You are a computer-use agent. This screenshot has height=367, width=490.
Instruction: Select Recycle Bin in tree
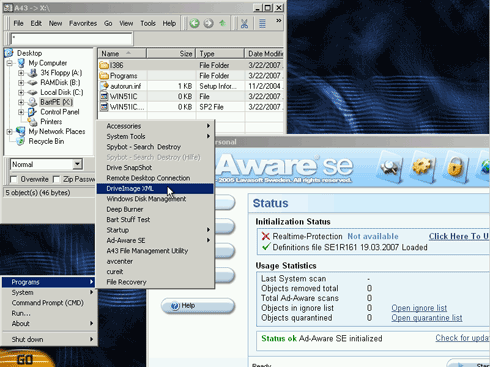(x=46, y=141)
